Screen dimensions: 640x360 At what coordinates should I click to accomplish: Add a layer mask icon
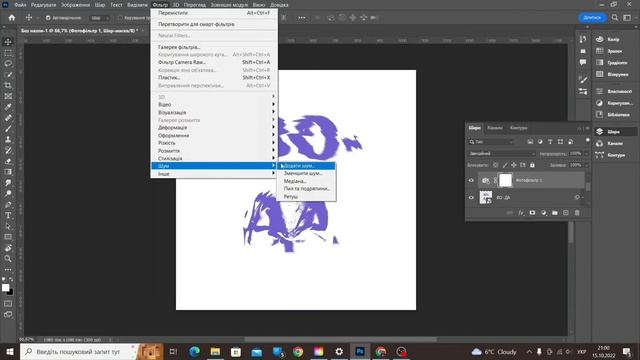[x=532, y=213]
